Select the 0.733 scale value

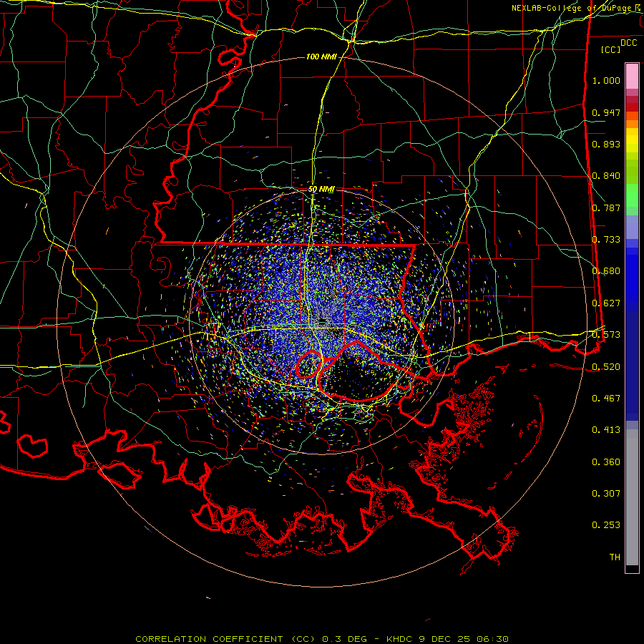click(x=606, y=240)
